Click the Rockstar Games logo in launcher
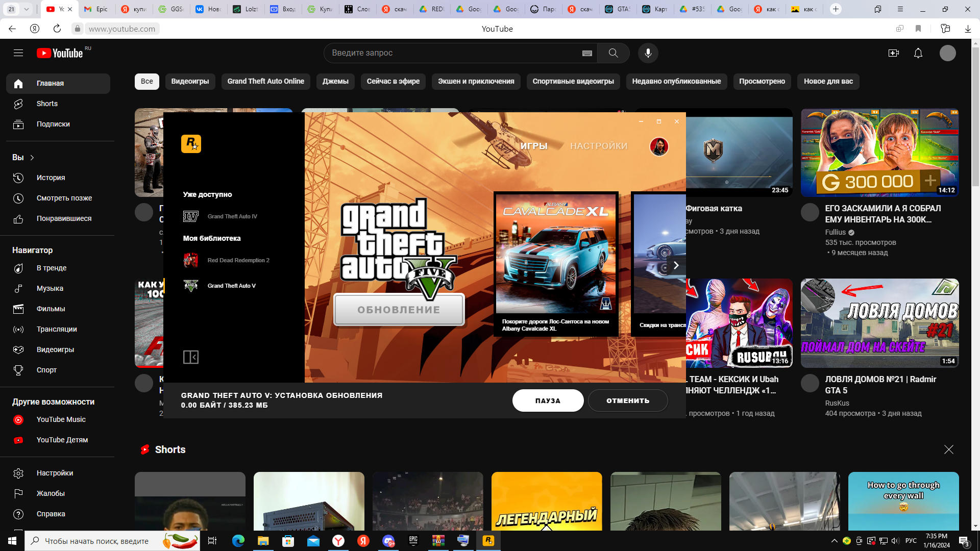Viewport: 980px width, 551px height. point(191,144)
